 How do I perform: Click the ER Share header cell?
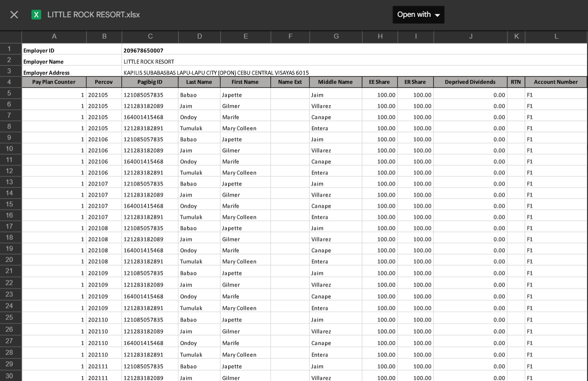(416, 82)
